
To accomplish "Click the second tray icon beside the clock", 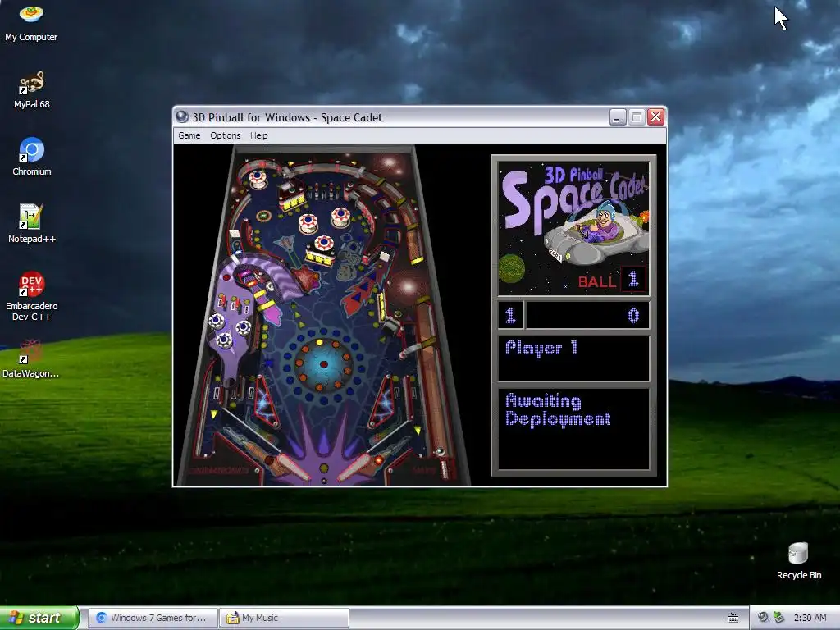I will click(779, 618).
